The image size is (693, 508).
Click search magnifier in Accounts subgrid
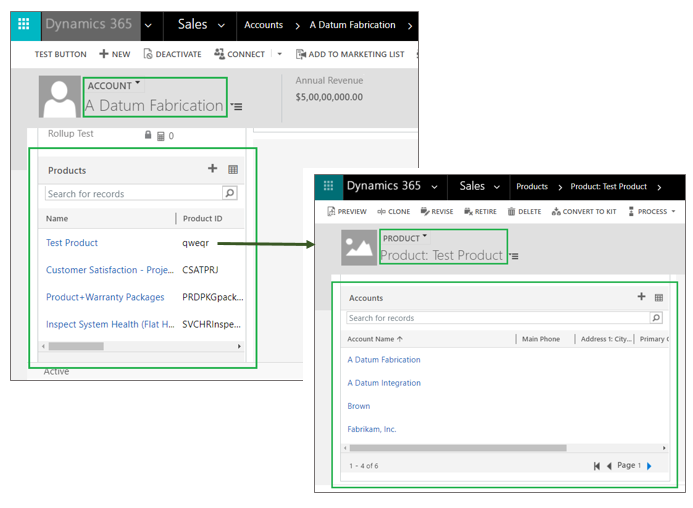tap(656, 317)
